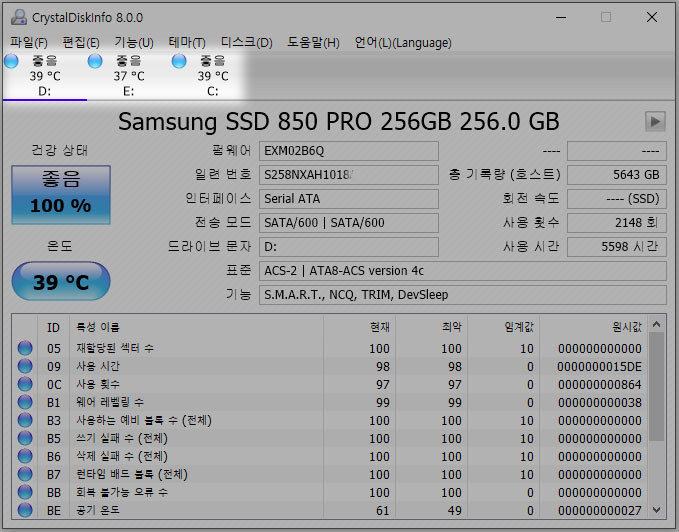Click the 원시값 column header
The width and height of the screenshot is (679, 532).
click(x=594, y=327)
